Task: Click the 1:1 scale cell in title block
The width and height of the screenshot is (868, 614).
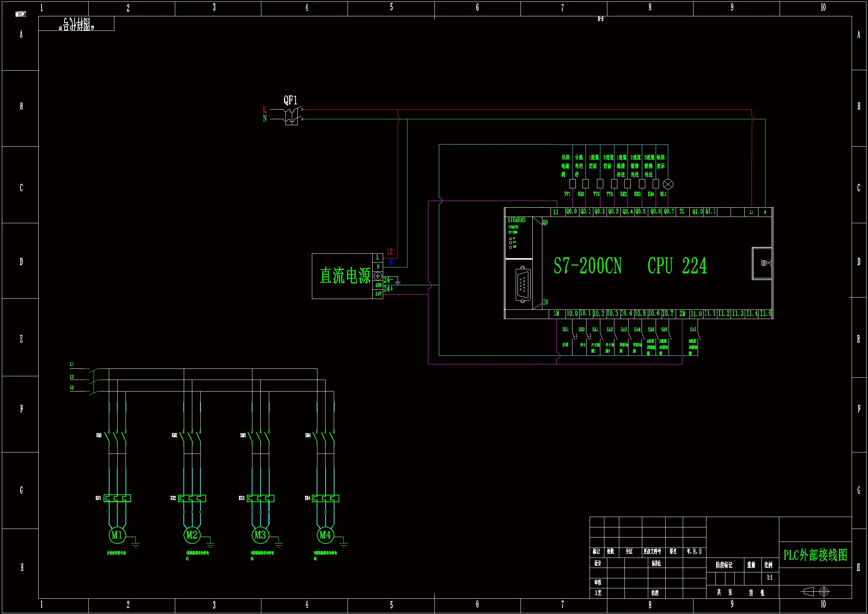Action: click(769, 578)
